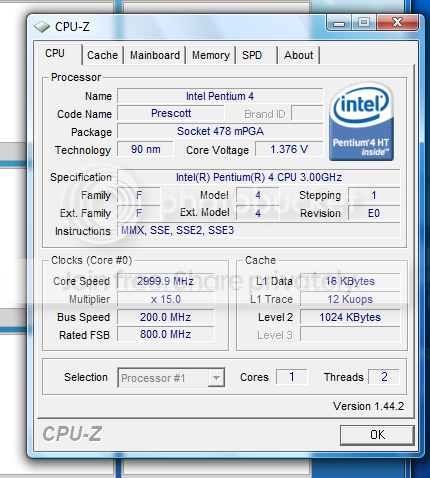
Task: Click the empty Level 3 cache field
Action: coord(350,334)
